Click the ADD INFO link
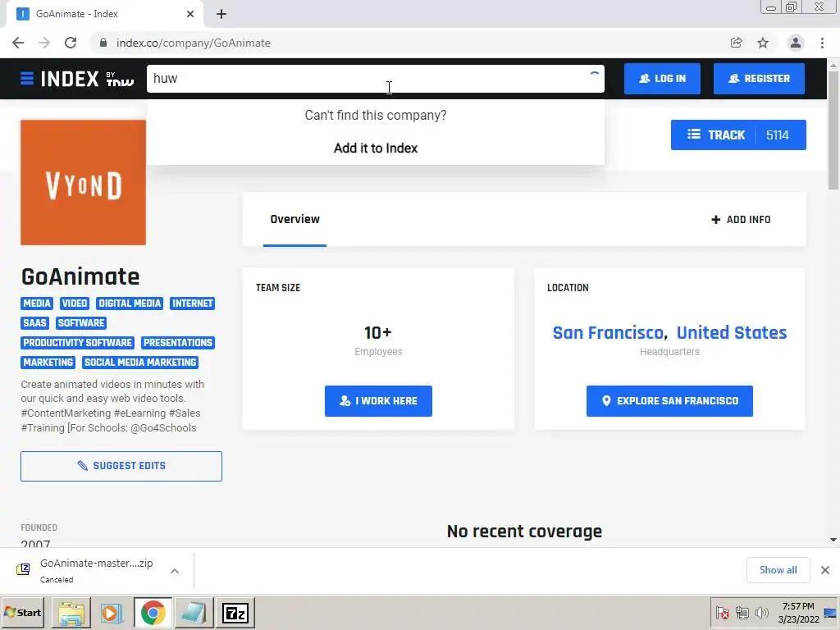Image resolution: width=840 pixels, height=630 pixels. point(741,220)
